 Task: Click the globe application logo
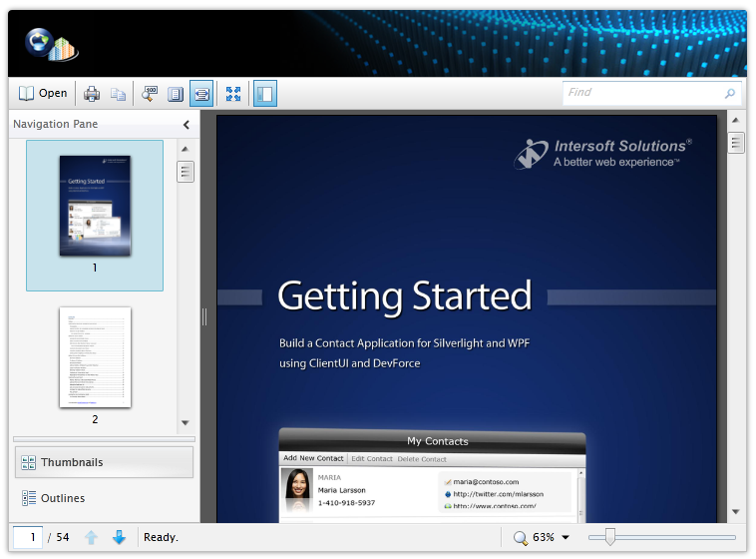(52, 44)
